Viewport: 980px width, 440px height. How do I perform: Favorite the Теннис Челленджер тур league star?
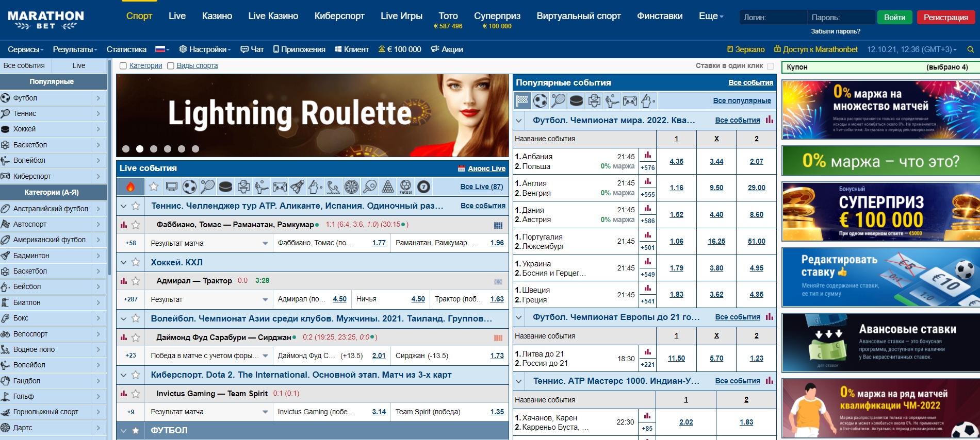[x=136, y=206]
